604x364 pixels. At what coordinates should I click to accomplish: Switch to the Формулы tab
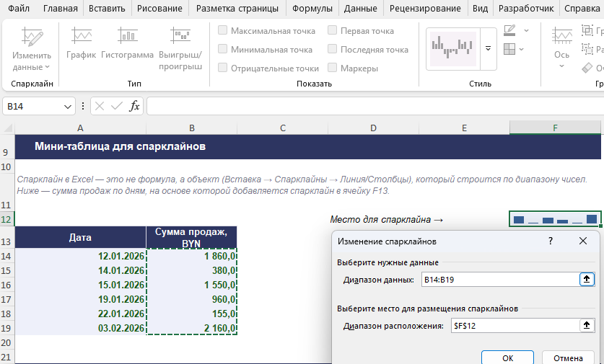click(x=312, y=9)
